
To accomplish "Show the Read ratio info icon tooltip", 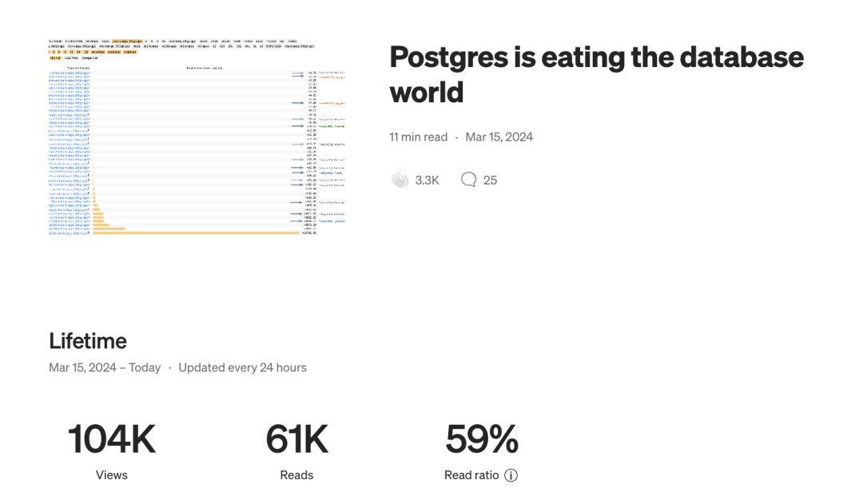I will pyautogui.click(x=511, y=475).
